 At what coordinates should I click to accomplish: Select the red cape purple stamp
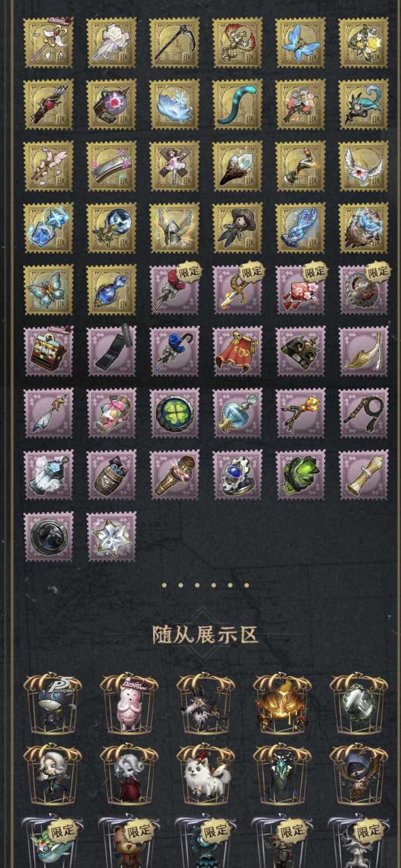point(238,351)
